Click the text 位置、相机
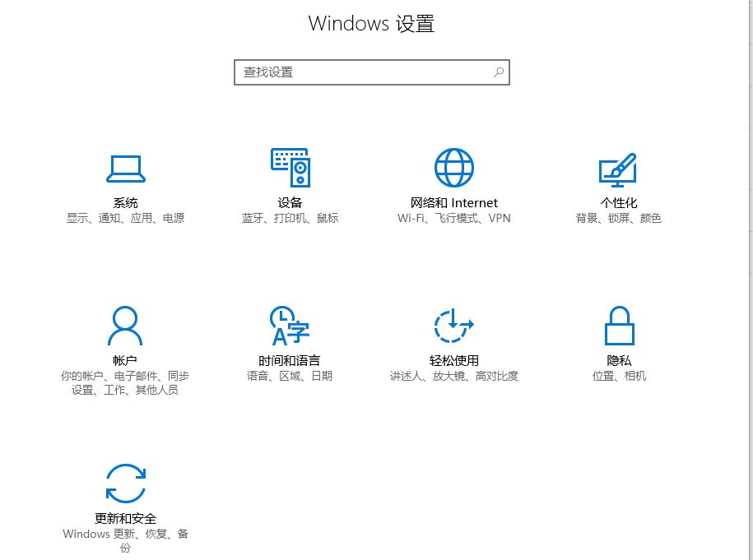The image size is (753, 560). pos(619,377)
